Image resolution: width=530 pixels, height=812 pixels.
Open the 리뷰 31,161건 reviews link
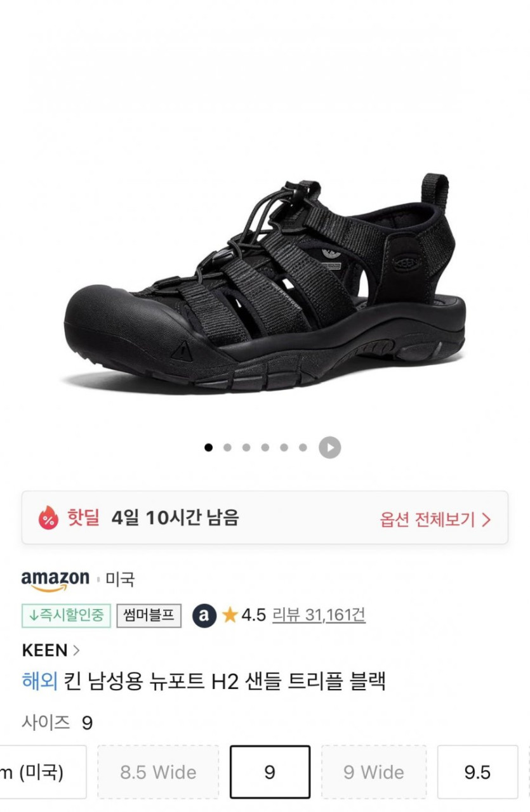(319, 615)
